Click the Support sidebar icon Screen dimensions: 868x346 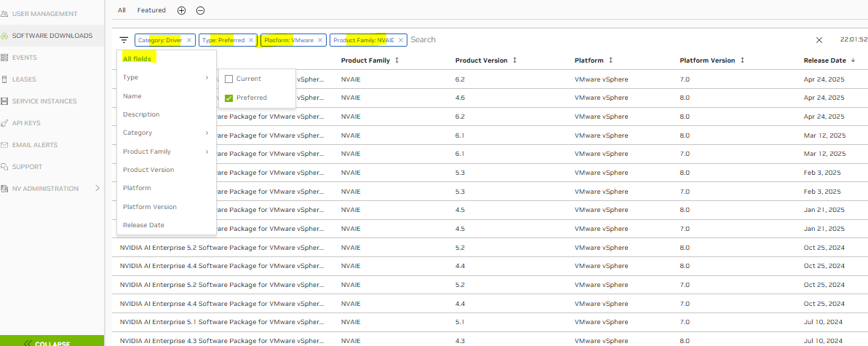tap(4, 166)
